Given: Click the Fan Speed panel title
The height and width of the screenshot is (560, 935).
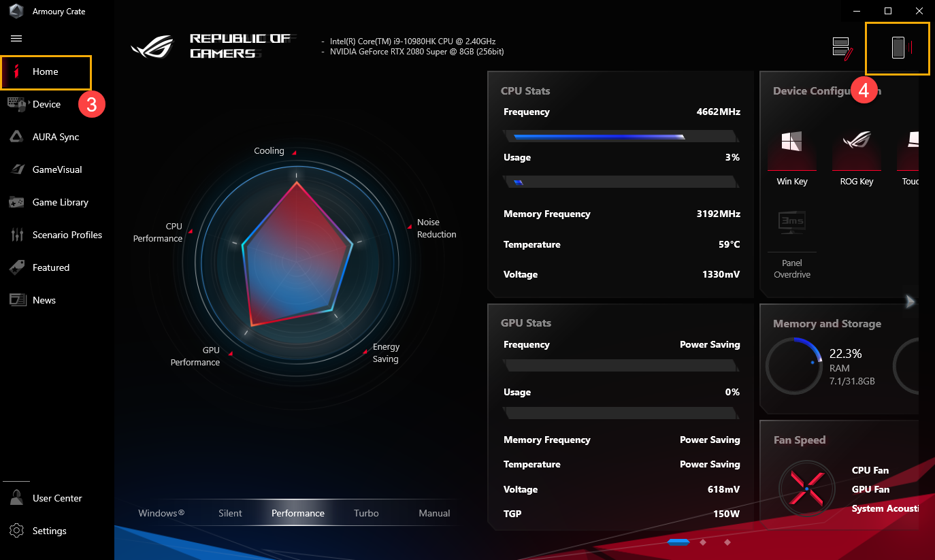Looking at the screenshot, I should [x=800, y=440].
